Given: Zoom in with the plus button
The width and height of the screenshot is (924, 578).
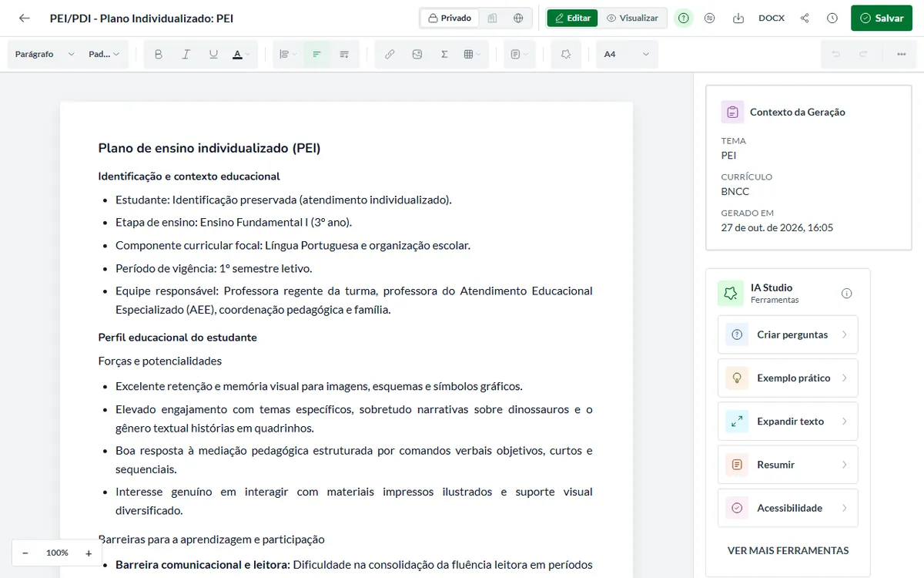Looking at the screenshot, I should (89, 553).
